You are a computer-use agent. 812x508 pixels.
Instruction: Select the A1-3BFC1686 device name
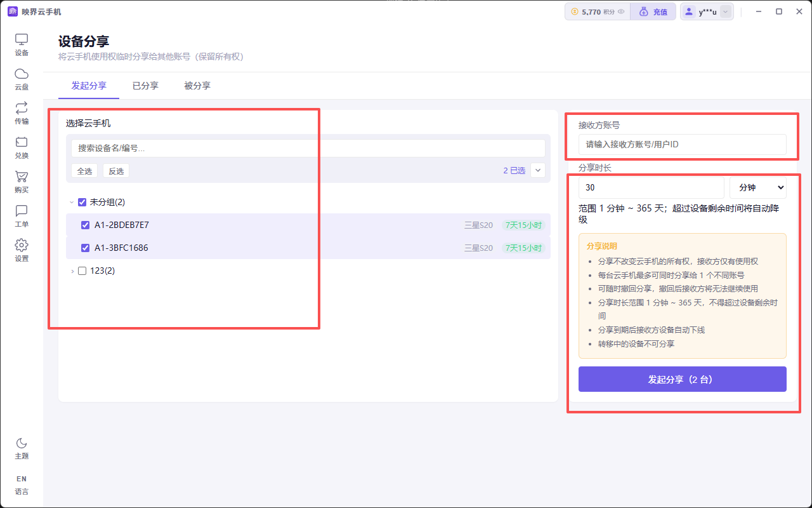point(121,248)
